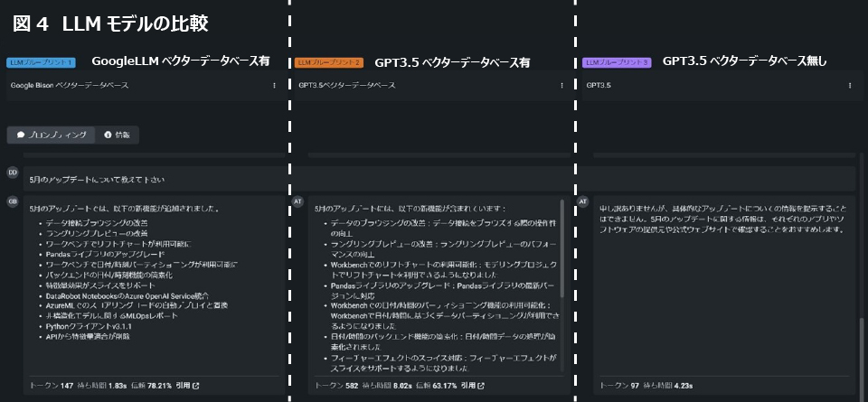868x402 pixels.
Task: Click the 信頼 63.17% value
Action: pyautogui.click(x=436, y=386)
